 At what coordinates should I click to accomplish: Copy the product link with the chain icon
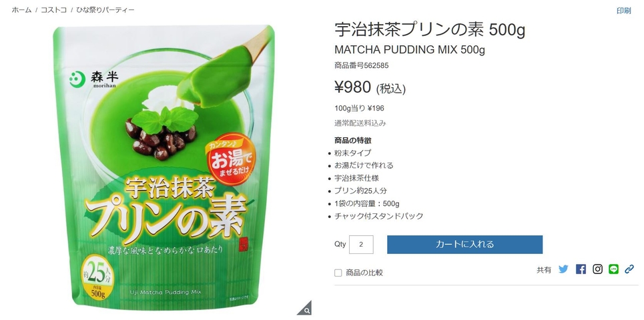[629, 269]
